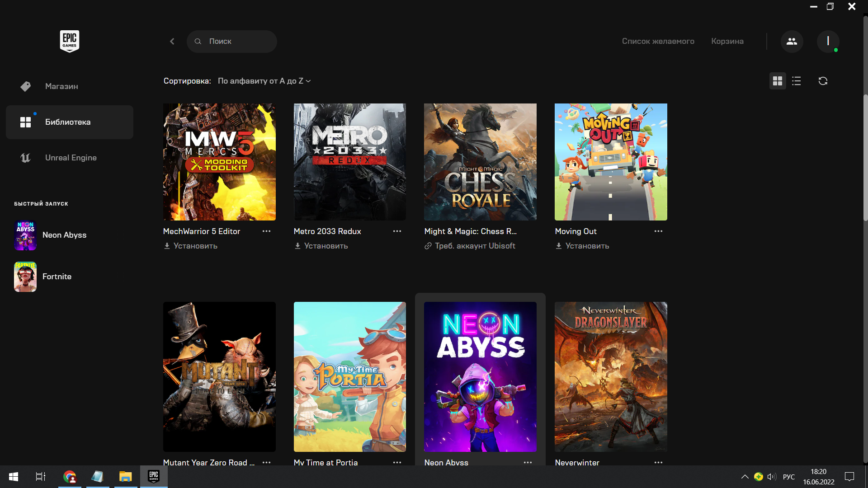Click the Library grid icon in sidebar
Screen dimensions: 868x488
coord(26,122)
